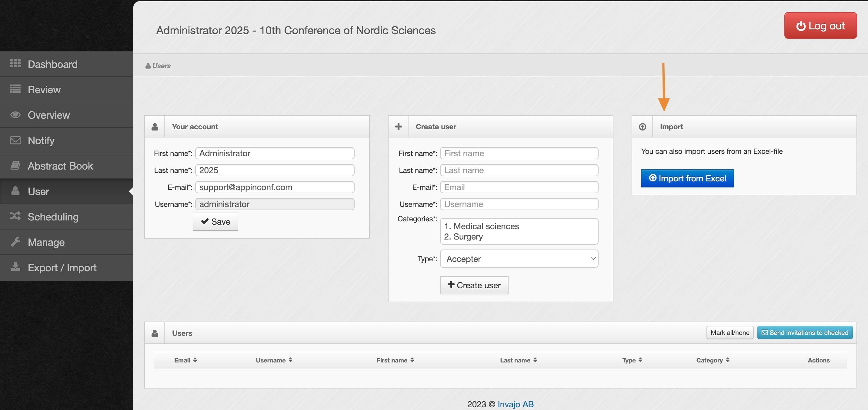Open the Invajo AB footer link
This screenshot has height=410, width=868.
pos(515,404)
